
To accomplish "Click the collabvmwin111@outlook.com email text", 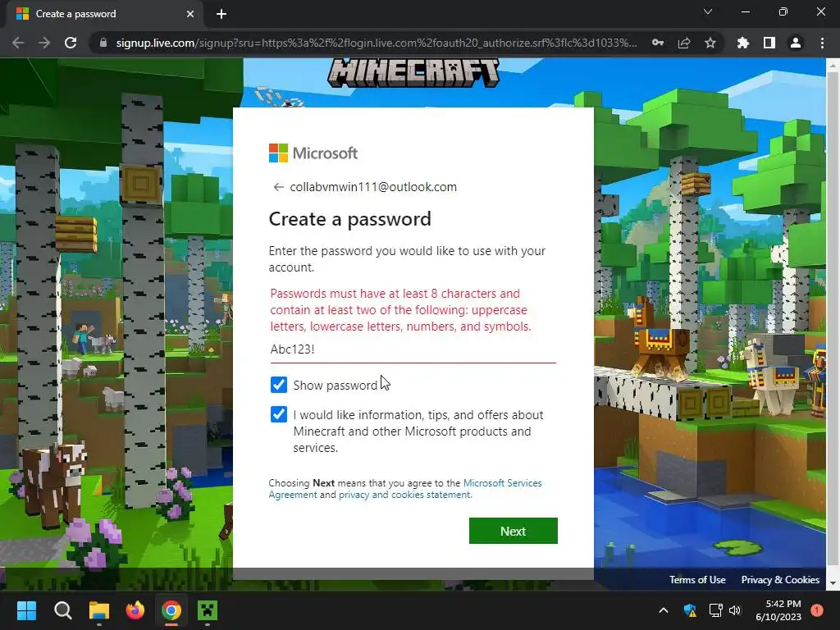I will [x=373, y=187].
